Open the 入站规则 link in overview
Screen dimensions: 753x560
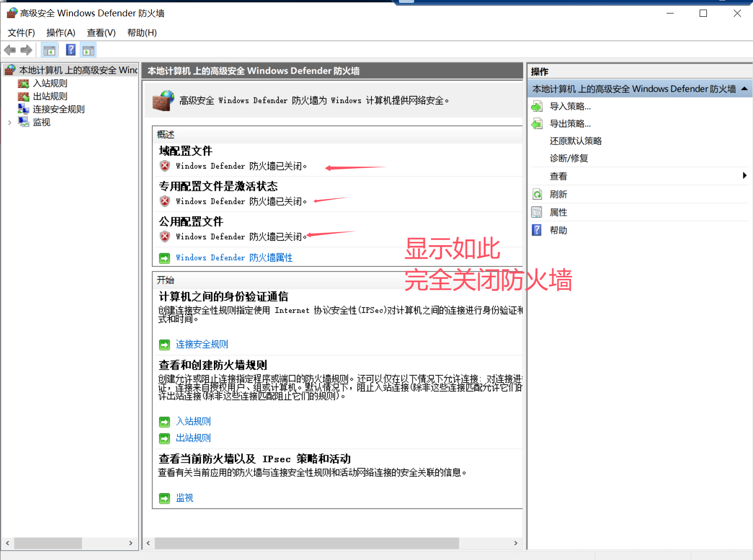193,422
